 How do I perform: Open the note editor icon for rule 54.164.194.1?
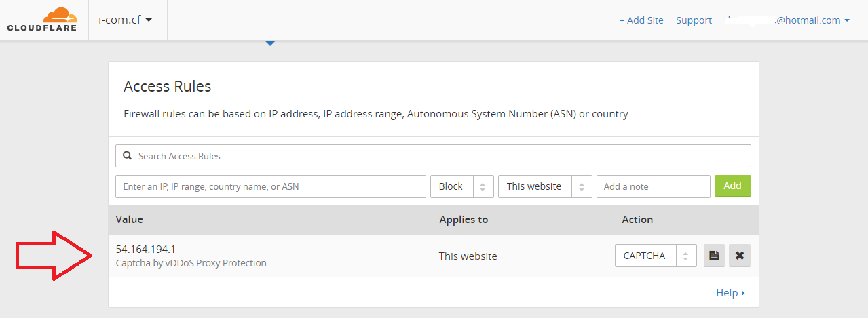(714, 256)
